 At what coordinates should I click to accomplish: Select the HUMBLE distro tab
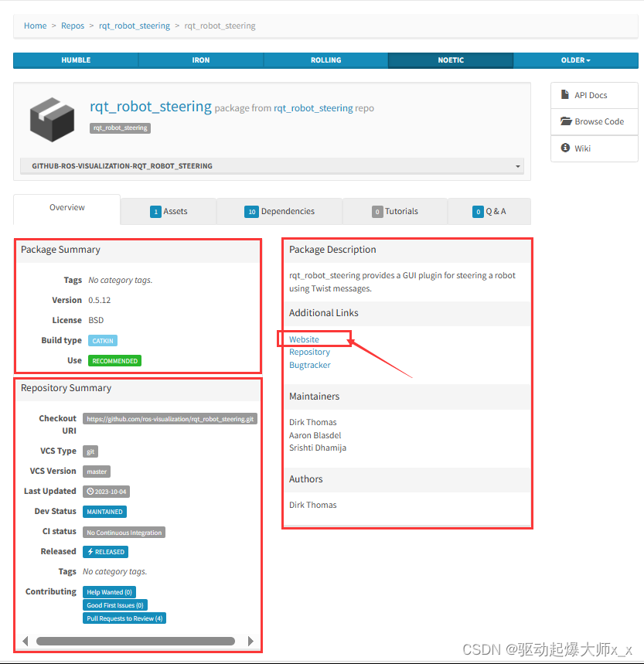[x=76, y=60]
